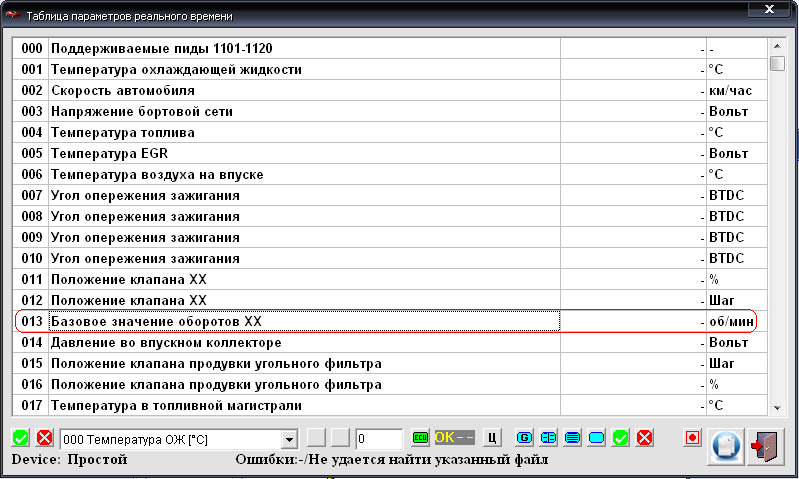Click the blue lines list icon
Screen dimensions: 799x479
click(572, 438)
